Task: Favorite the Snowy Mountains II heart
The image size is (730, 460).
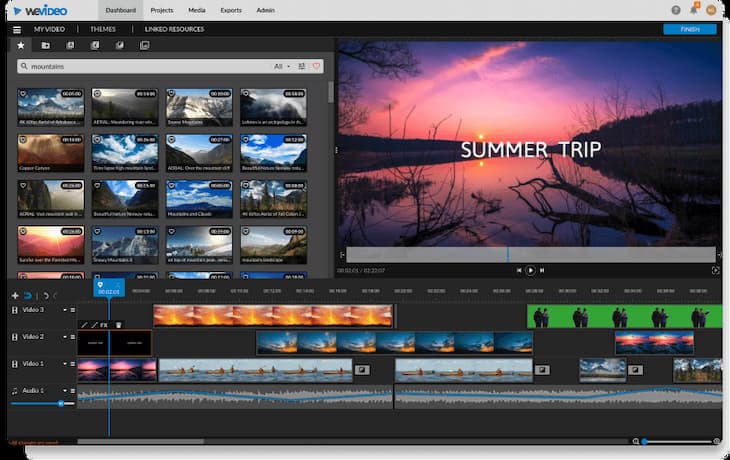Action: (97, 231)
